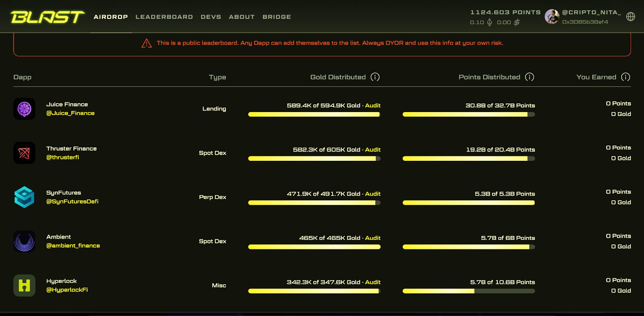Image resolution: width=644 pixels, height=316 pixels.
Task: Click the Lending type label
Action: click(214, 109)
